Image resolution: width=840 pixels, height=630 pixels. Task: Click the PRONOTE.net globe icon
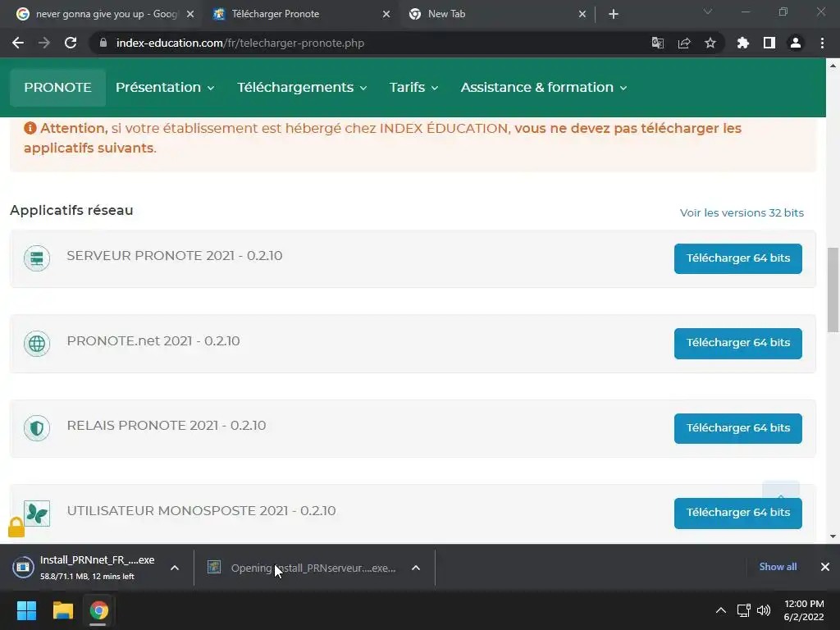pos(37,344)
